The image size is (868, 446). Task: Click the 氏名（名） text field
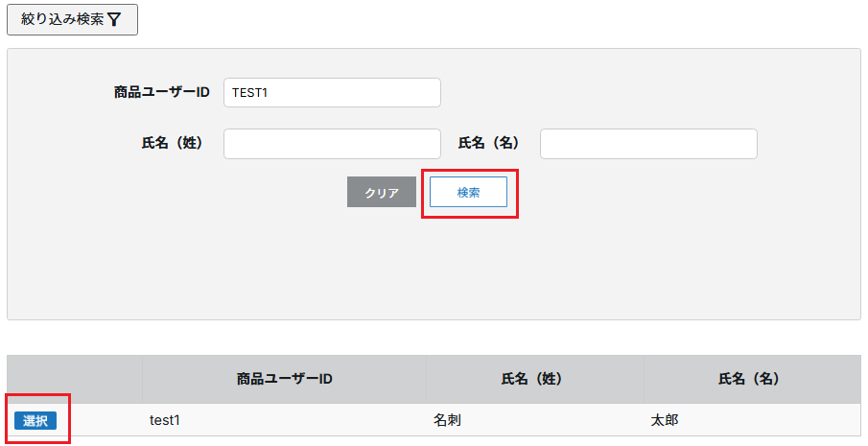click(648, 144)
